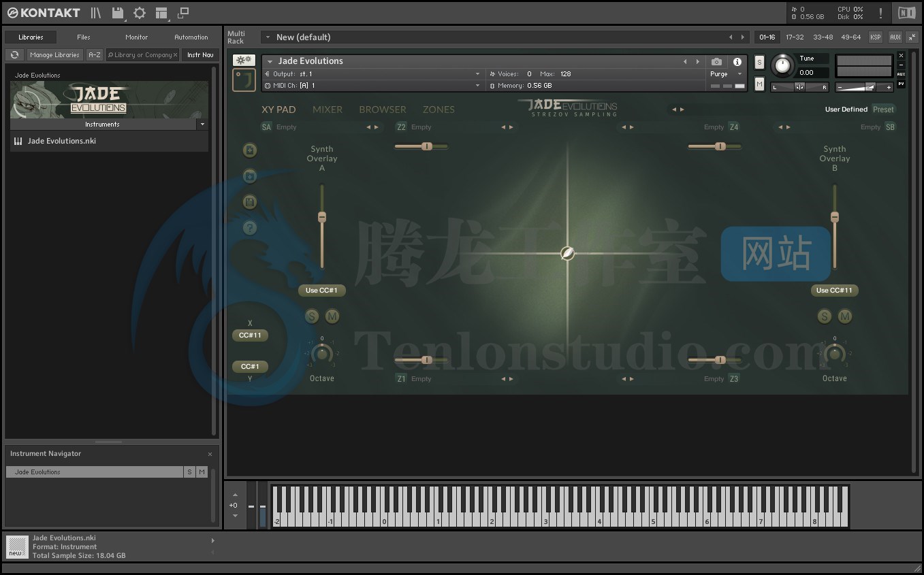This screenshot has height=575, width=924.
Task: Click Manage Libraries button
Action: (x=55, y=55)
